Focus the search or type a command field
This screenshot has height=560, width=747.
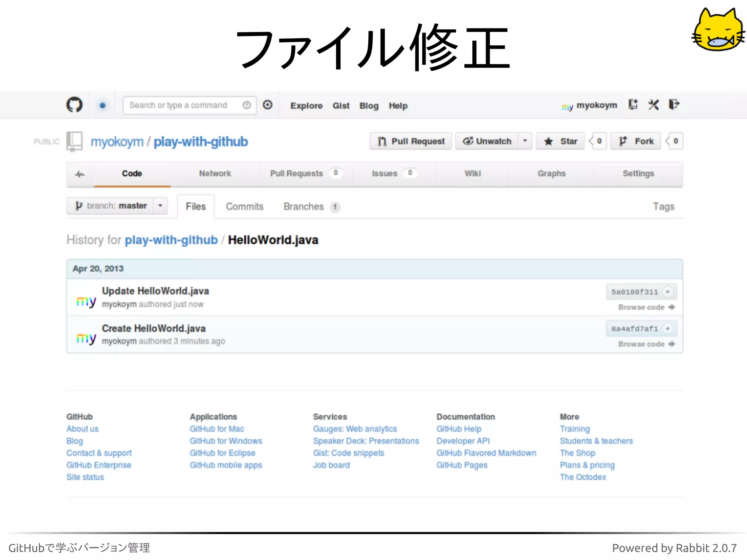[189, 105]
